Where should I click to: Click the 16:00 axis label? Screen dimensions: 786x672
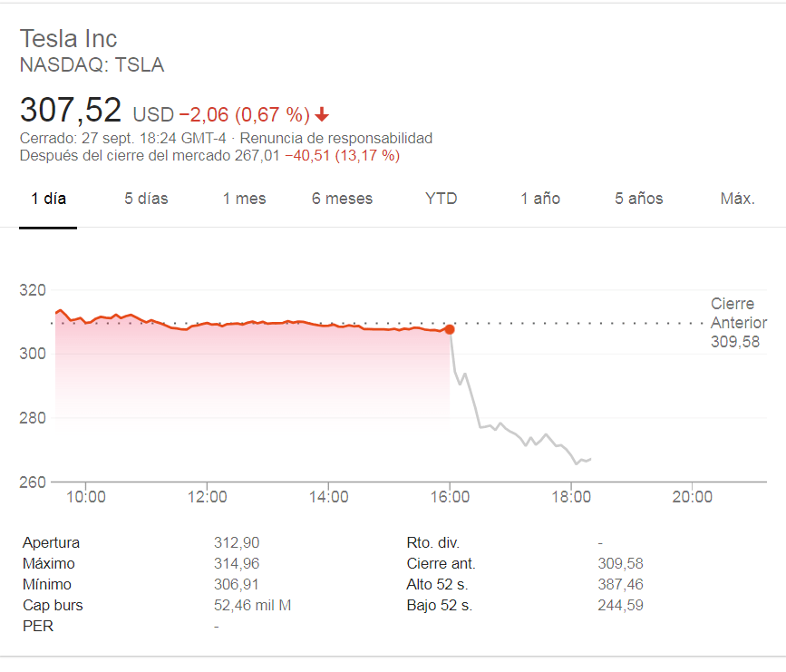(x=450, y=496)
